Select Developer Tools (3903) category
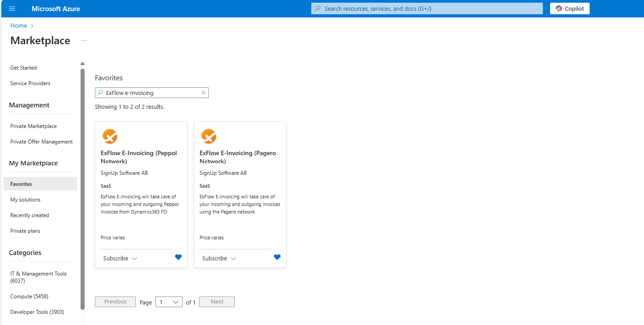The height and width of the screenshot is (325, 644). [37, 312]
